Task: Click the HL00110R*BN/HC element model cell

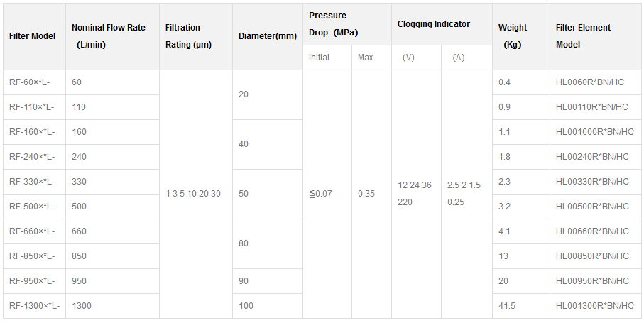Action: [x=591, y=107]
